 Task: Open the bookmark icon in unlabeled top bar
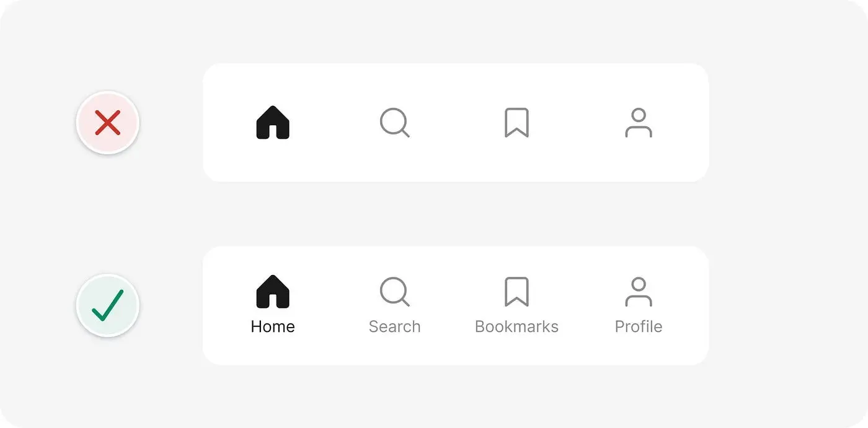pos(516,123)
